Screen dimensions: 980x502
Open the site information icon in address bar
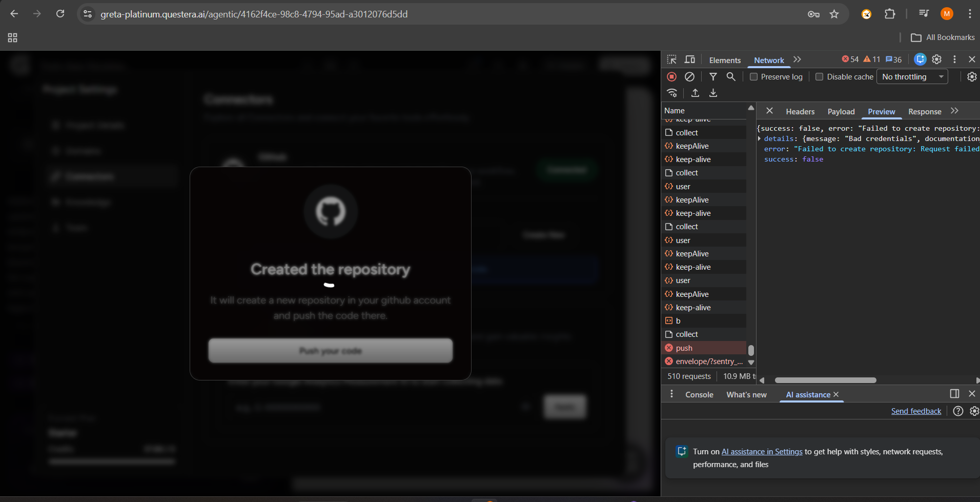pos(88,14)
